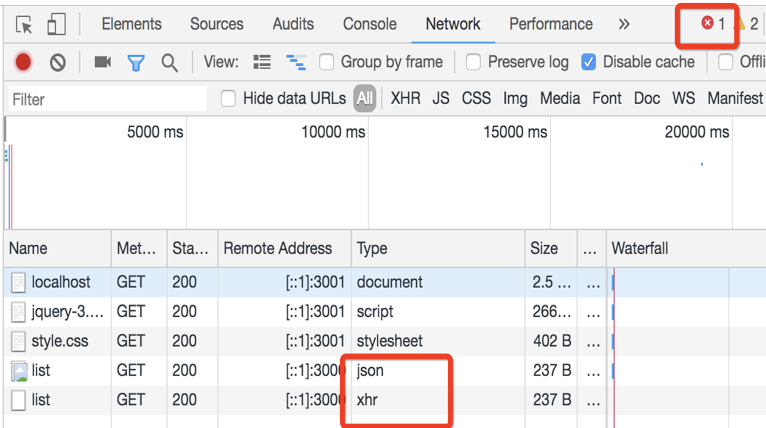This screenshot has width=766, height=428.
Task: Sort by the Size column header
Action: (551, 248)
